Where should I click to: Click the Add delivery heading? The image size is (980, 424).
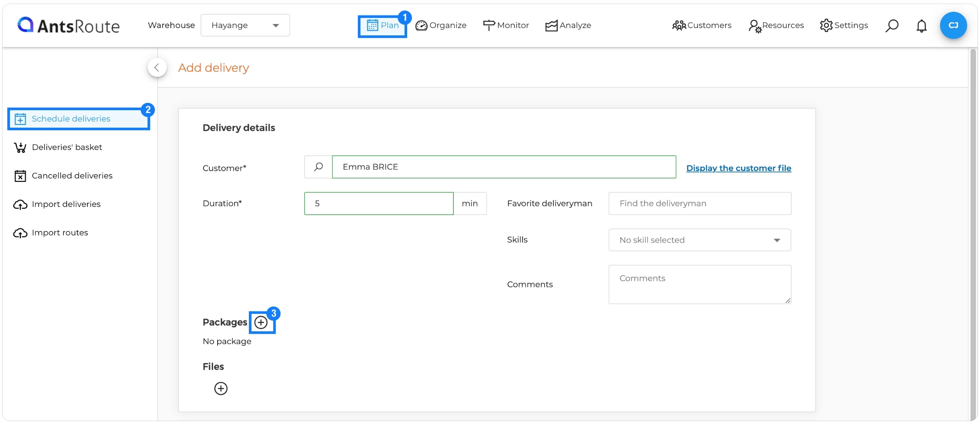[213, 67]
